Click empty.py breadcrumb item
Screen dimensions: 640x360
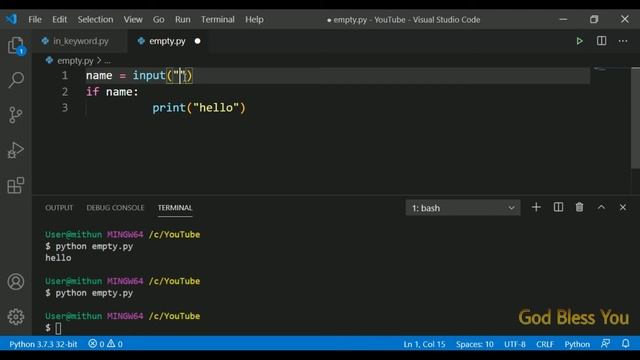[x=75, y=60]
